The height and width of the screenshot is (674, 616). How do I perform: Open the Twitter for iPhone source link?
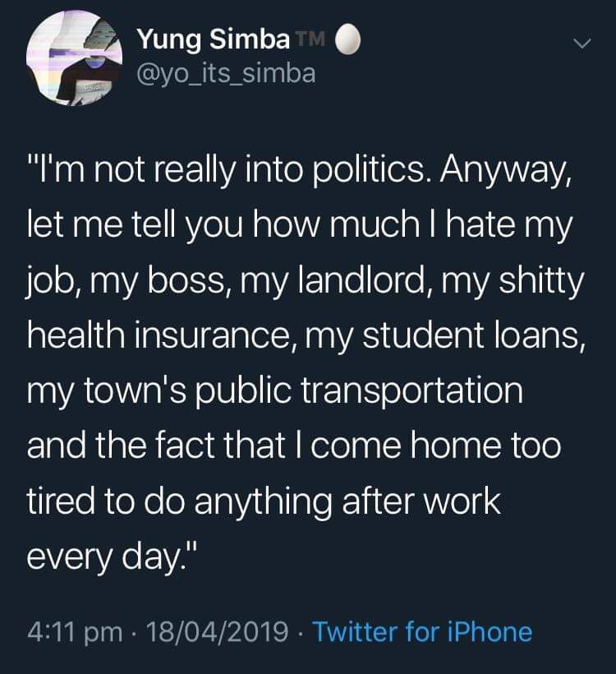pos(423,632)
